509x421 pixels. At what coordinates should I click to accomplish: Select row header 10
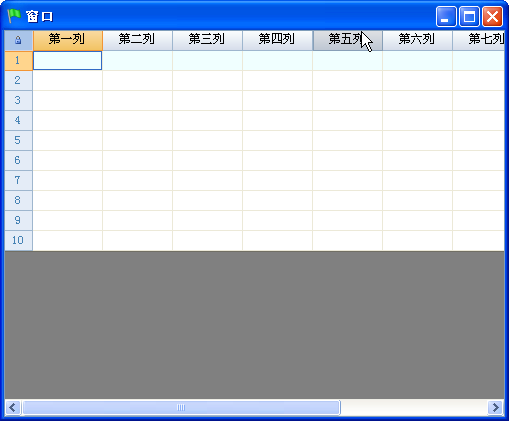[19, 240]
